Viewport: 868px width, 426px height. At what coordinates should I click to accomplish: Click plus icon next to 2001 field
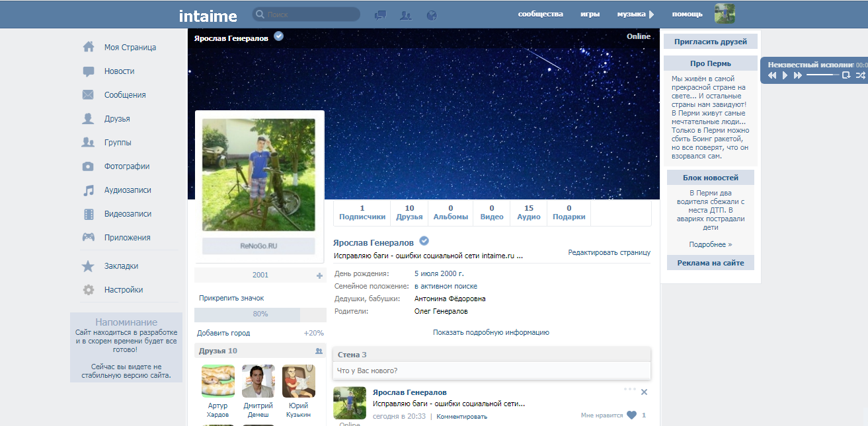point(320,275)
